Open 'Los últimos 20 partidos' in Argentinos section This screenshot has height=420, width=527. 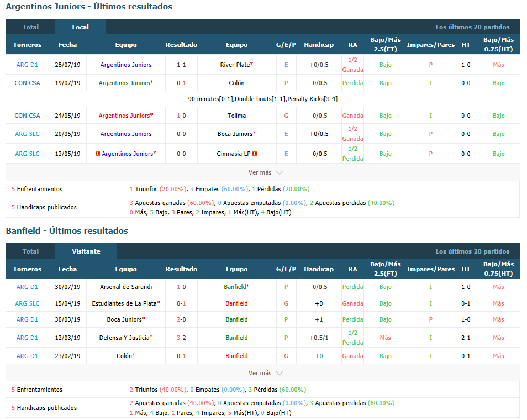pos(472,27)
